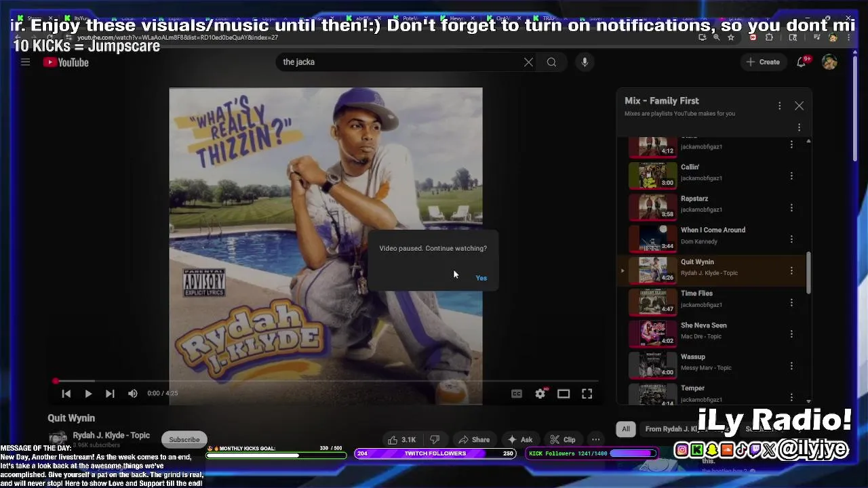Go to the YouTube home logo

(66, 62)
